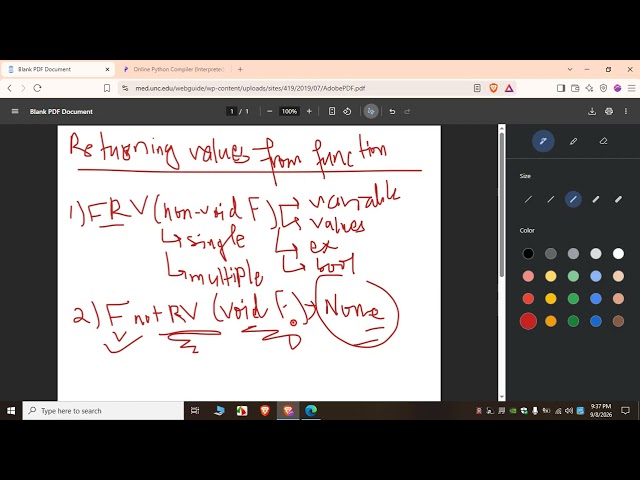Download the PDF document
This screenshot has height=480, width=640.
592,111
